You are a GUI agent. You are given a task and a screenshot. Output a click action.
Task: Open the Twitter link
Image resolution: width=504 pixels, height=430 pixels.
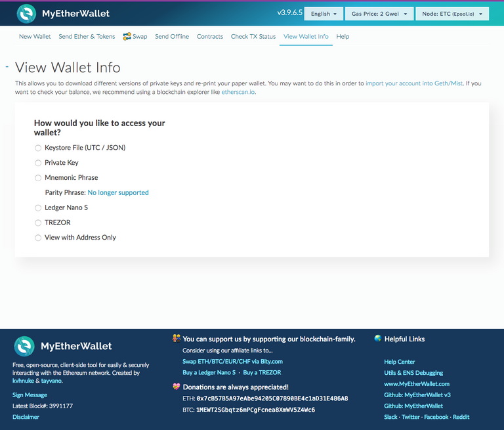tap(411, 417)
